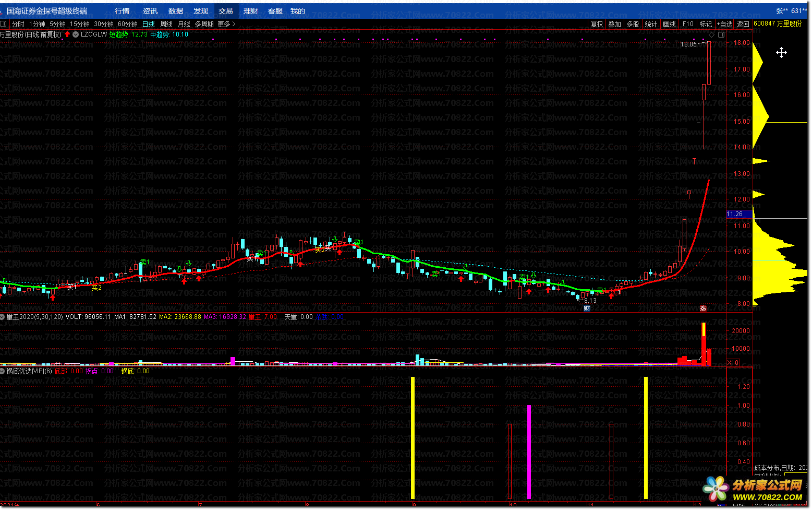
Task: Open the 行情 menu
Action: coord(122,11)
